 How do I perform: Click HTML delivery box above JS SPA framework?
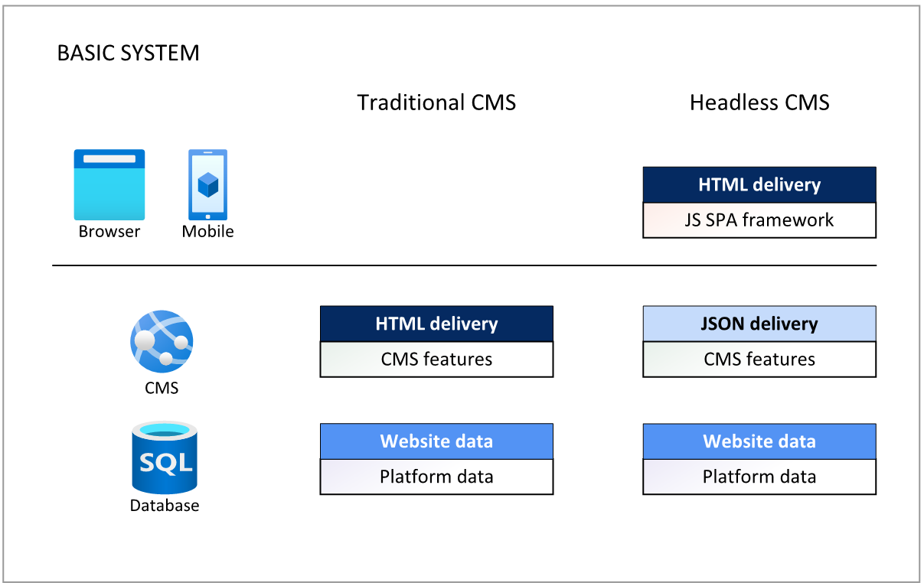(759, 184)
